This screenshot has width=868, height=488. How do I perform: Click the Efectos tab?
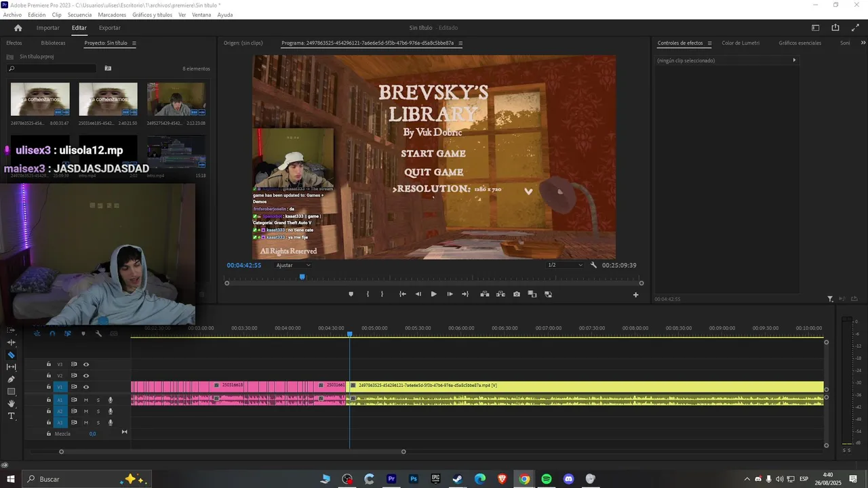pyautogui.click(x=14, y=43)
